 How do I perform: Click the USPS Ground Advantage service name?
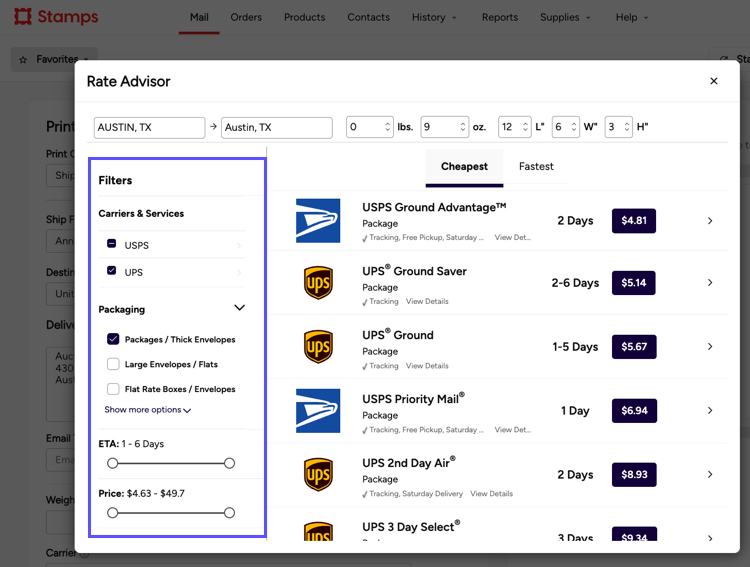[x=434, y=207]
